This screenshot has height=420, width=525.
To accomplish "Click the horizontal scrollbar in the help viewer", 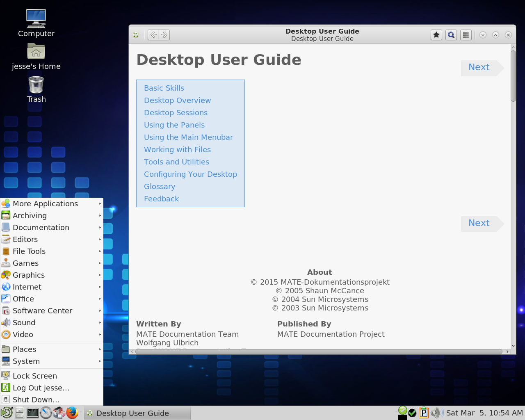I will click(x=319, y=352).
